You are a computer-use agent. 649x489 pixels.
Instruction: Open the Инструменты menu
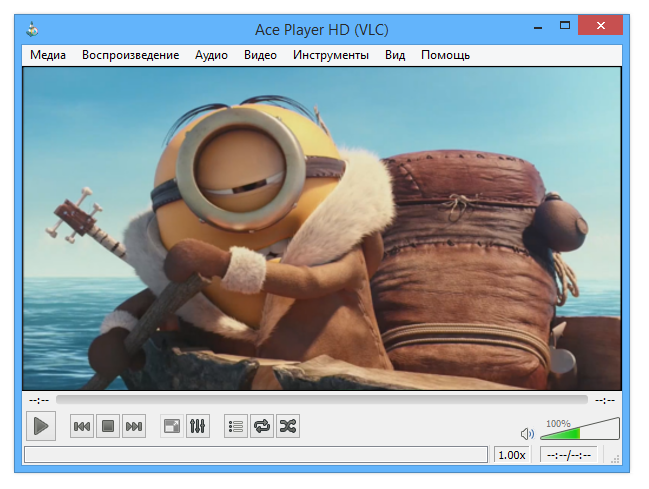[331, 55]
